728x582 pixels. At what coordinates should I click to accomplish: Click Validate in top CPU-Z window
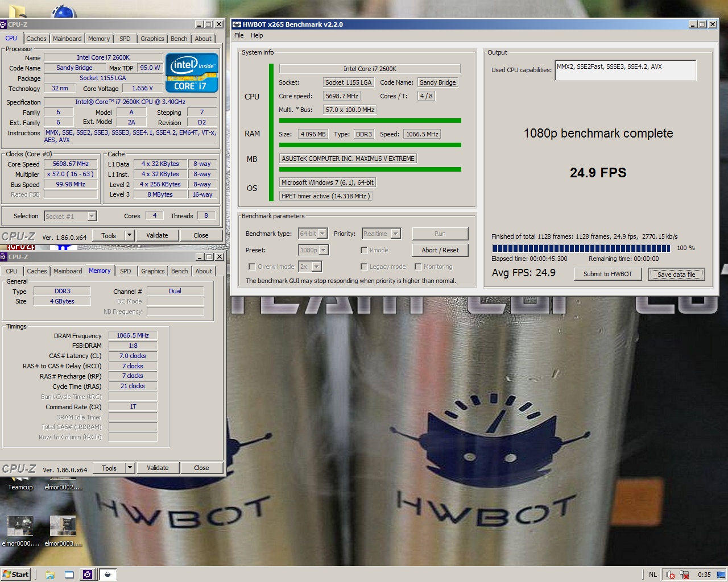tap(157, 235)
